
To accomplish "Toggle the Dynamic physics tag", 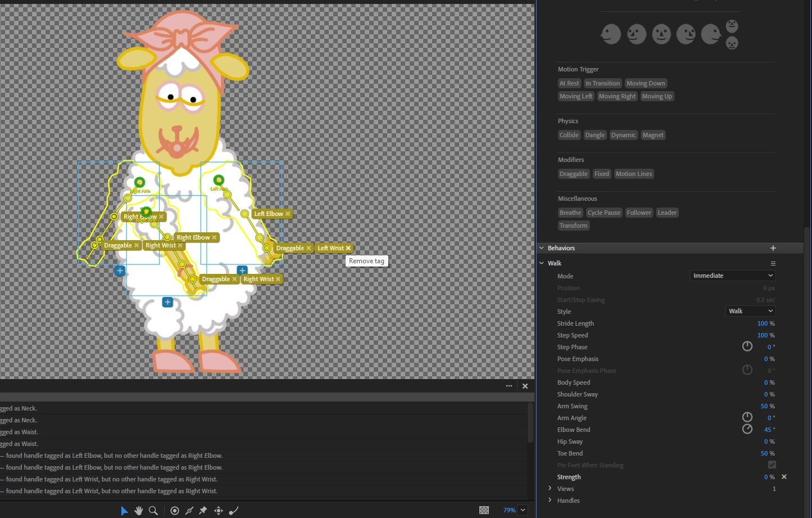I will pyautogui.click(x=624, y=135).
